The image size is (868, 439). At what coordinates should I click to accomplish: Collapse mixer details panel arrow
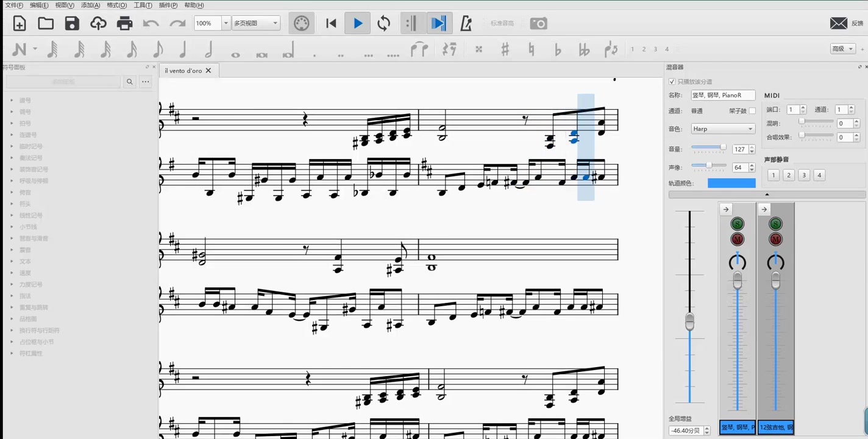point(767,195)
